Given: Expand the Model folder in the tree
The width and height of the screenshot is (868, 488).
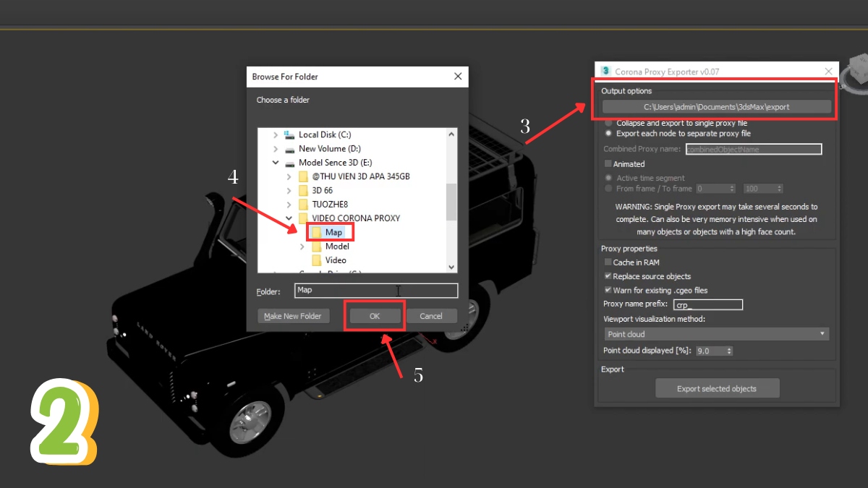Looking at the screenshot, I should (302, 246).
